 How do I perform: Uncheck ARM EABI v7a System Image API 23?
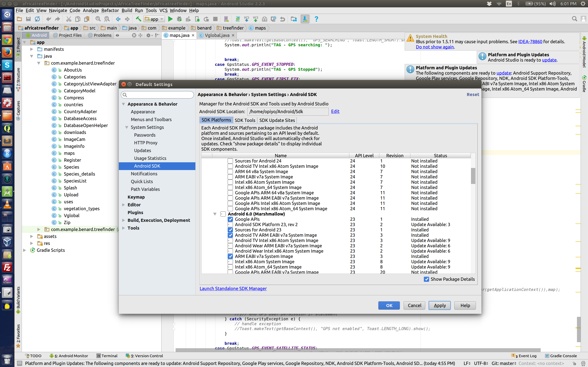click(x=230, y=256)
